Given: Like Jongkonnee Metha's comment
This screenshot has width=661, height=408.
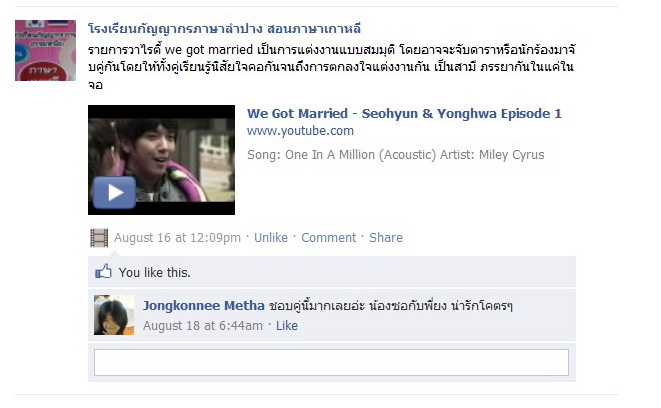Looking at the screenshot, I should pyautogui.click(x=287, y=325).
